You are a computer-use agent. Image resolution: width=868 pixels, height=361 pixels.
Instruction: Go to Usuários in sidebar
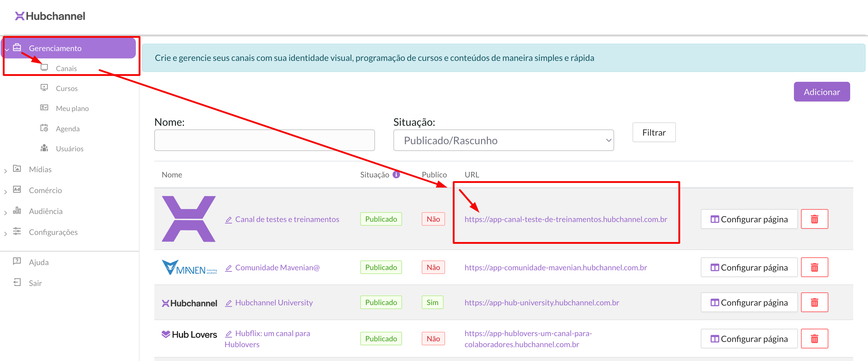click(69, 149)
